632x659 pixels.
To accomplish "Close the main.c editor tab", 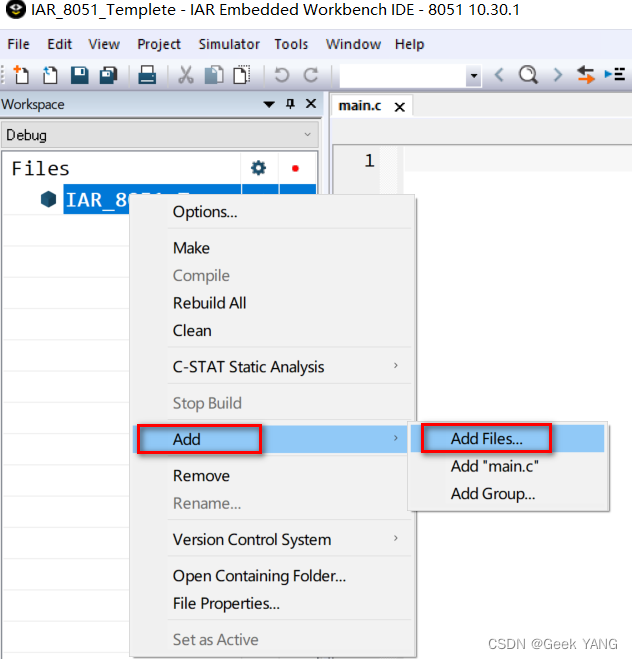I will [x=400, y=107].
